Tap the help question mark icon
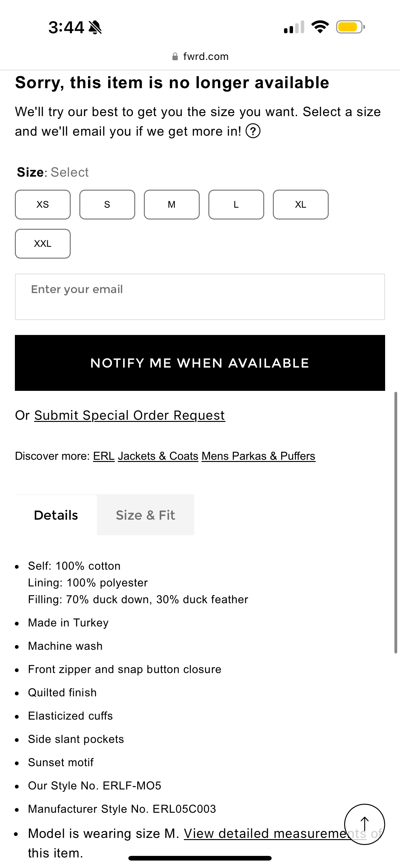The image size is (400, 868). pyautogui.click(x=253, y=131)
